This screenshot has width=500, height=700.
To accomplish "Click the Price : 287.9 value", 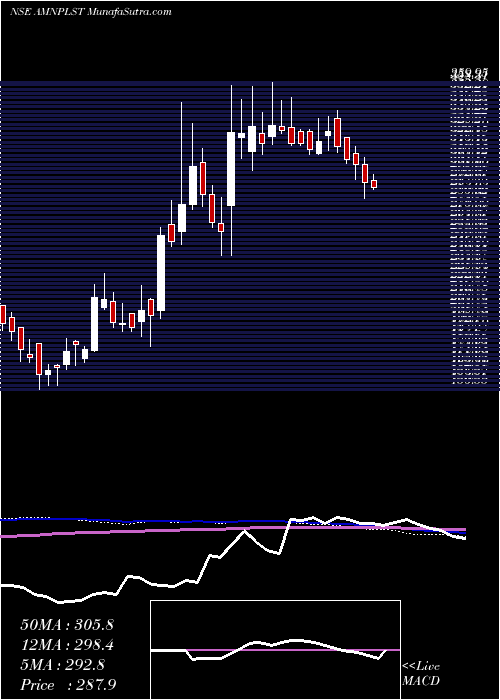I will click(68, 685).
